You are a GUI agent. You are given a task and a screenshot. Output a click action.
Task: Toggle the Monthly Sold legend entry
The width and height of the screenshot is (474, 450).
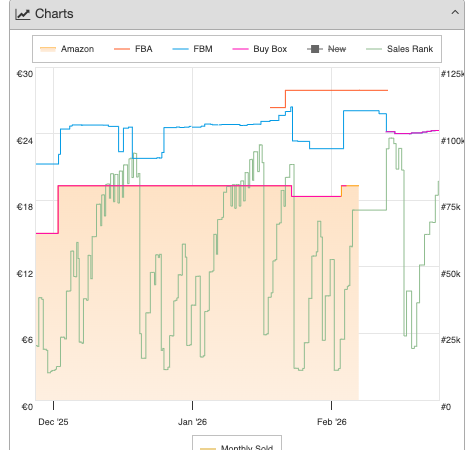(x=237, y=447)
